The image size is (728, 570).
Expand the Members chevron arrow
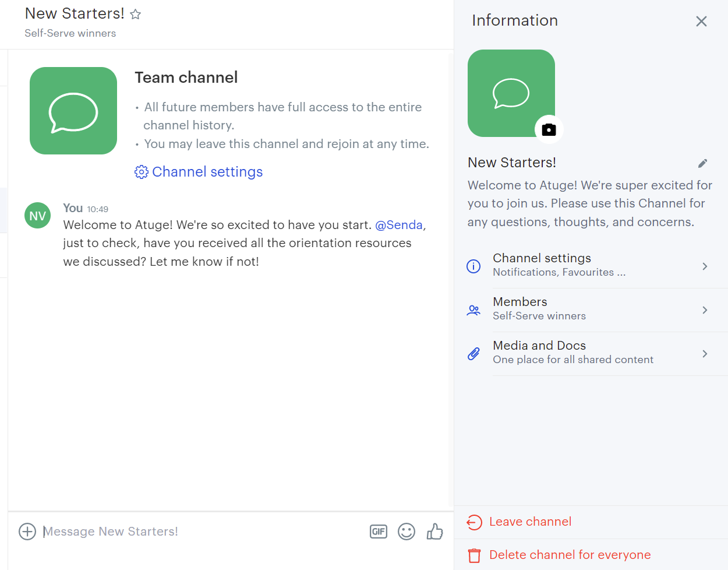[x=705, y=310]
